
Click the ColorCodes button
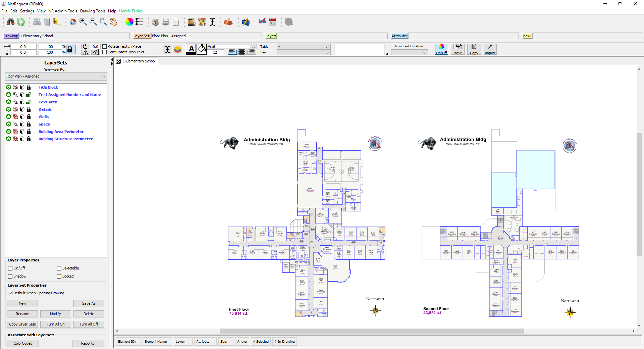23,344
